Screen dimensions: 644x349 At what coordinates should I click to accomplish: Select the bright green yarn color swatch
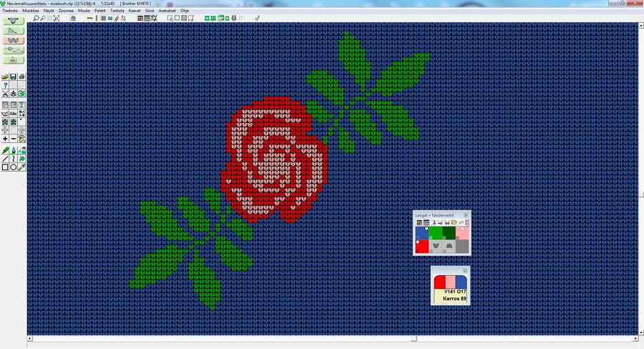click(435, 232)
